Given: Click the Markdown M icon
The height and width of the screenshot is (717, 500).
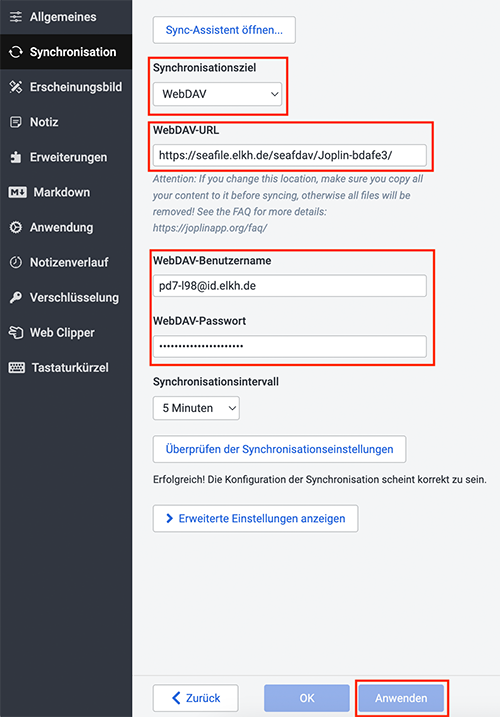Looking at the screenshot, I should point(17,193).
